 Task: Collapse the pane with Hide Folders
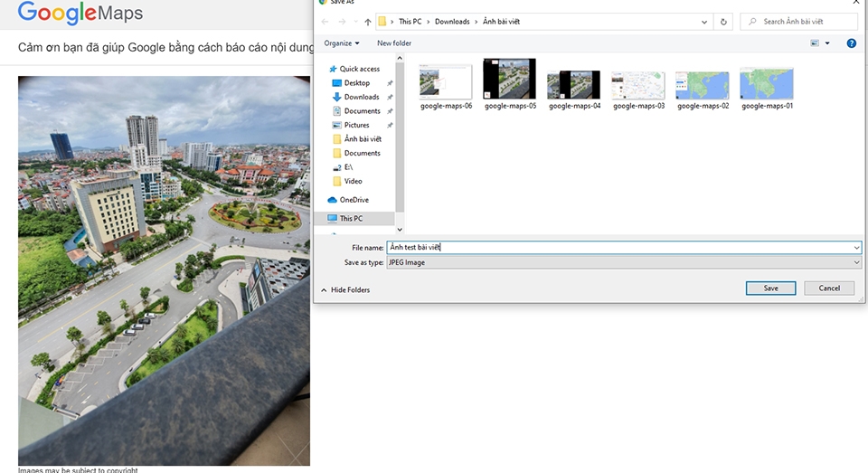point(344,289)
